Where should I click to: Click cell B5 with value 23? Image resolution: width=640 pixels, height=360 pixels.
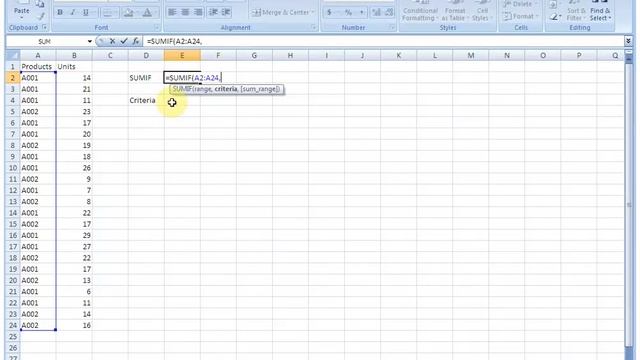(74, 111)
